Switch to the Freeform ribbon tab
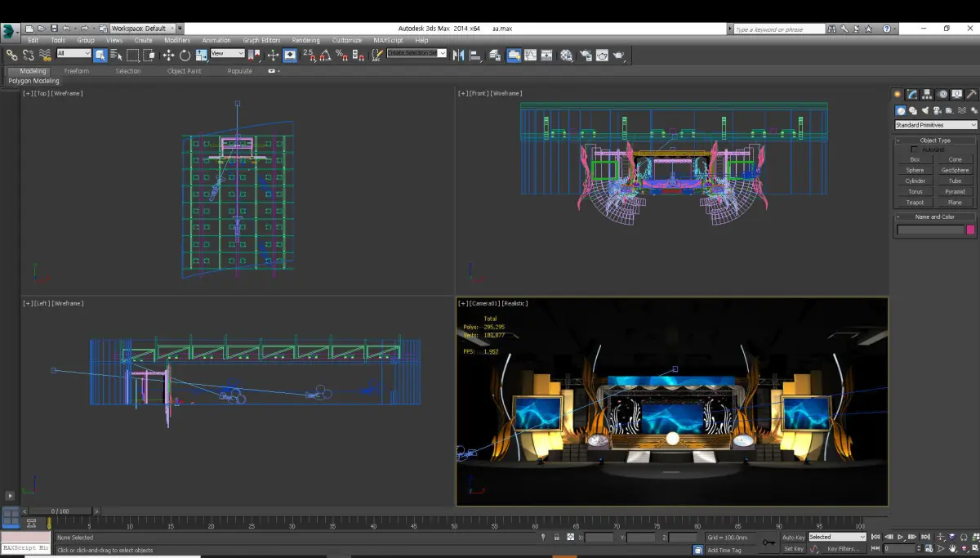 (x=77, y=71)
